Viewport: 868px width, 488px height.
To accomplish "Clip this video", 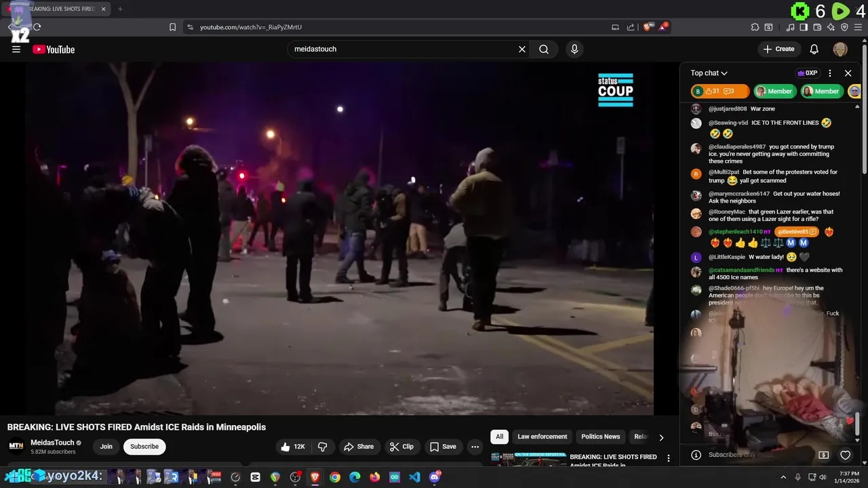I will click(401, 447).
